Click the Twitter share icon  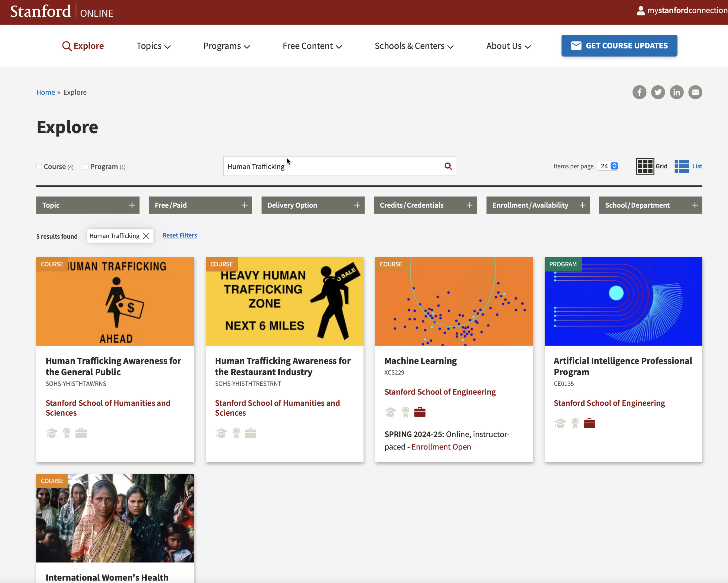(x=658, y=92)
